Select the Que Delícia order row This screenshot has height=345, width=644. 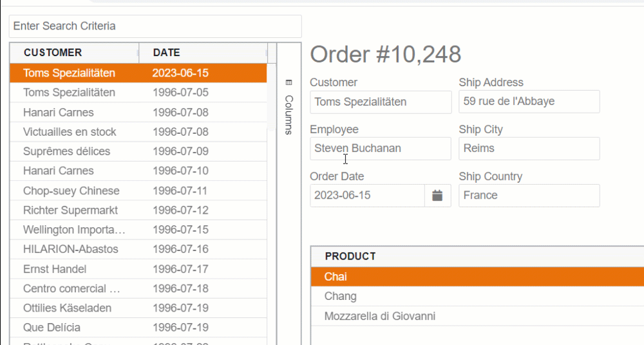tap(138, 328)
